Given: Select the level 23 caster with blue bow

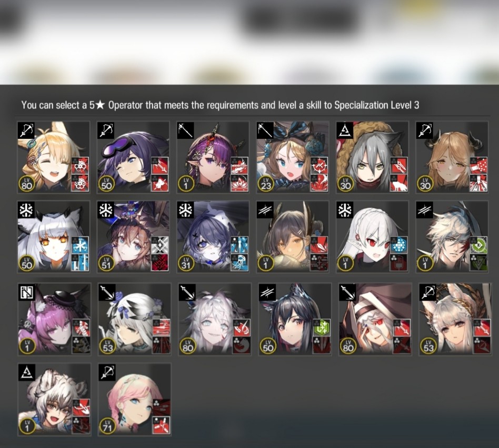Looking at the screenshot, I should coord(293,157).
